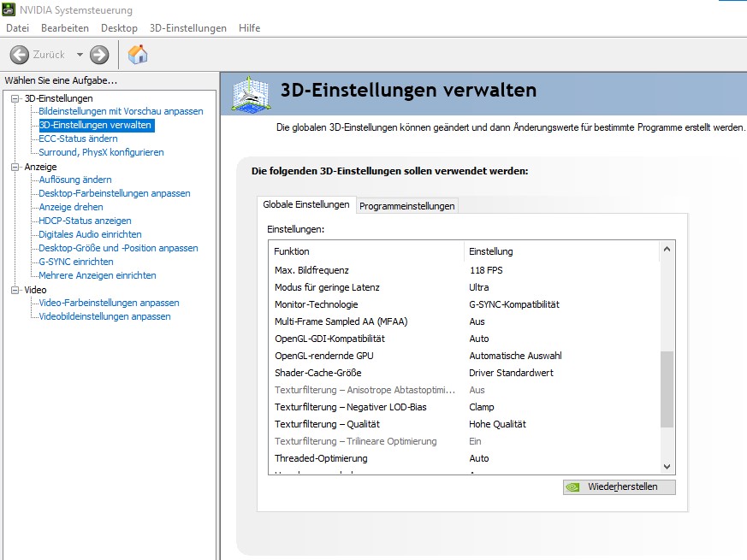Select the Threaded-Optimierung row
This screenshot has height=560, width=747.
click(465, 459)
